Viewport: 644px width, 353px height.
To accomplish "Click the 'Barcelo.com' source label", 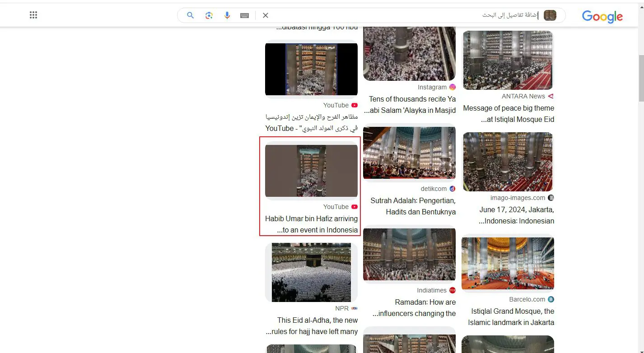I will coord(527,299).
